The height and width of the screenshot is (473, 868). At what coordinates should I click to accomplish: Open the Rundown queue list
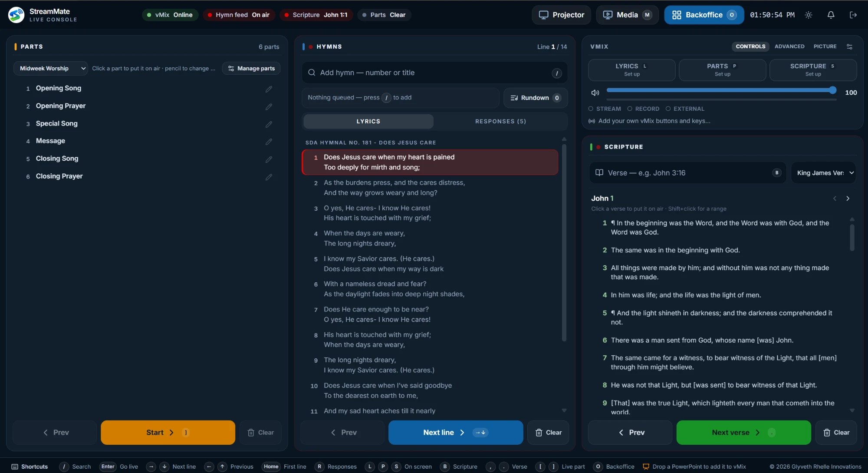tap(536, 98)
